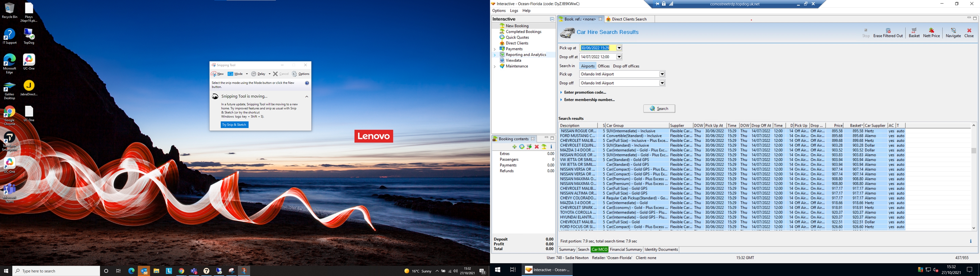The height and width of the screenshot is (276, 980).
Task: Launch the Microsoft Teams desktop shortcut
Action: pyautogui.click(x=9, y=193)
